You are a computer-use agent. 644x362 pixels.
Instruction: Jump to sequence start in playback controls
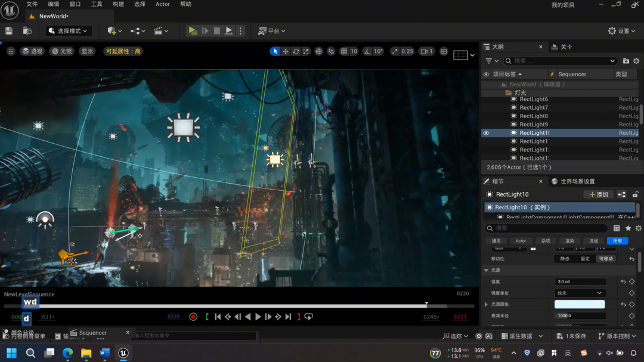(218, 317)
